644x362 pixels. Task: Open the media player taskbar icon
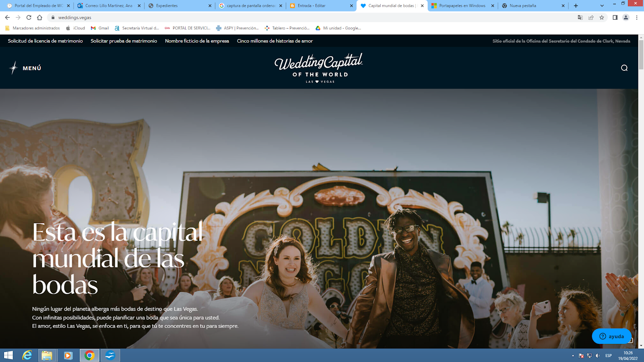pos(68,355)
